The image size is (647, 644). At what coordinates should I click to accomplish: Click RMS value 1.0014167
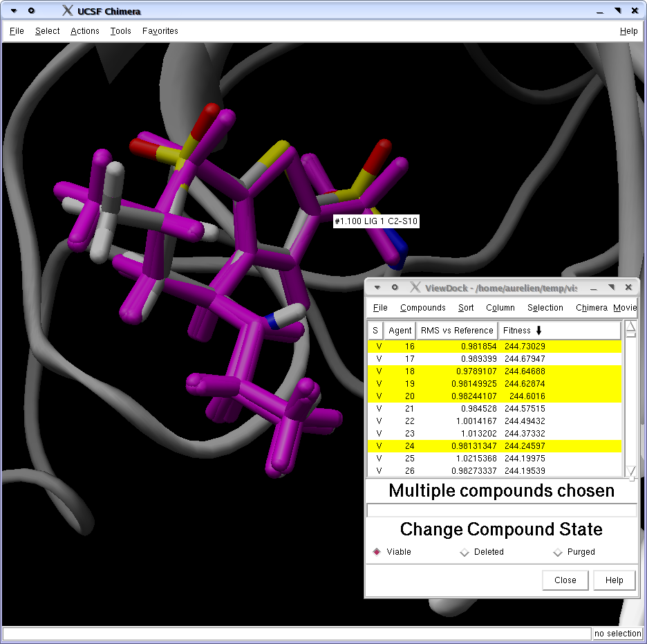tap(476, 421)
